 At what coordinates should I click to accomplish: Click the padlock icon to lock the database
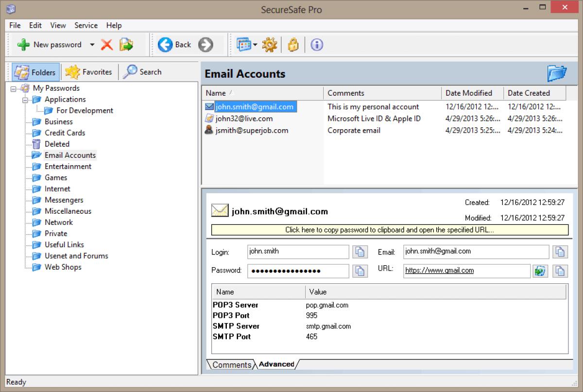coord(292,44)
